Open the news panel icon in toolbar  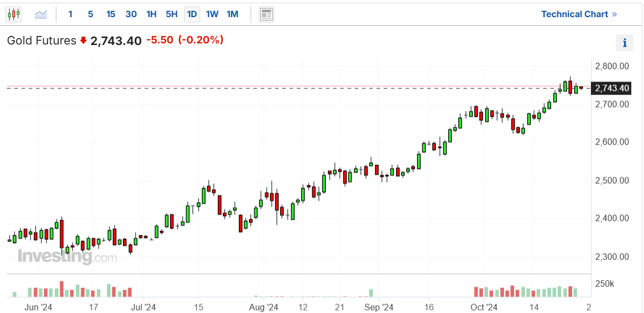(266, 14)
